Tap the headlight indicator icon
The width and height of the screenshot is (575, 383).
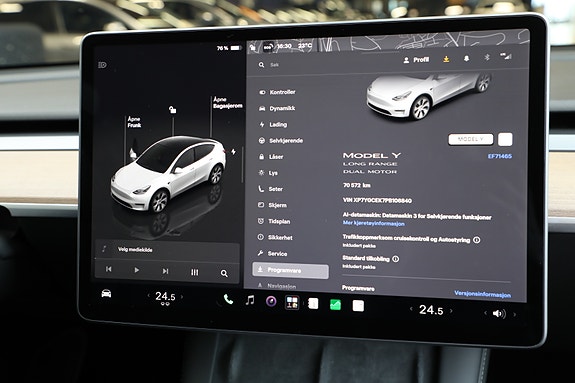click(103, 65)
